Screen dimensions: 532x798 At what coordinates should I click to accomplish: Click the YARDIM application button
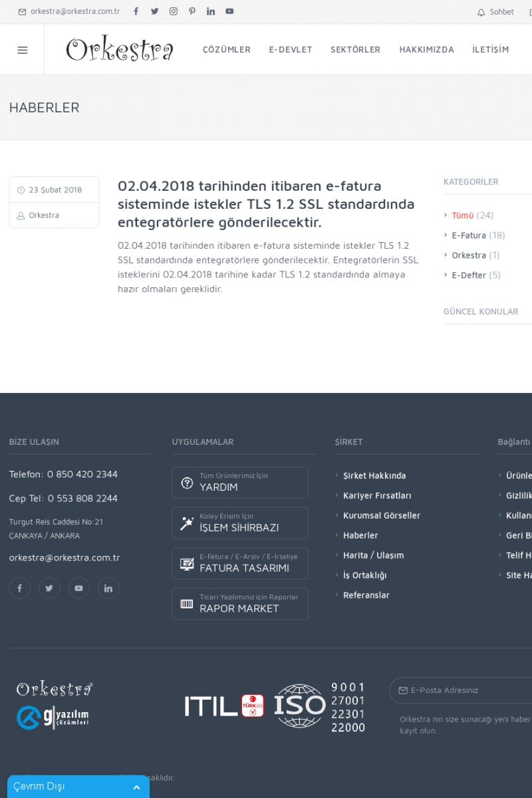[x=240, y=483]
